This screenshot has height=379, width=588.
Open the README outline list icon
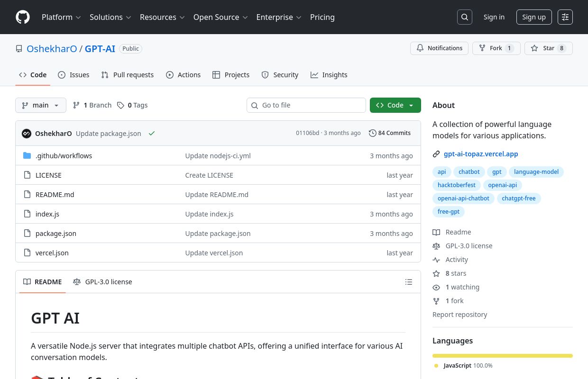point(409,282)
